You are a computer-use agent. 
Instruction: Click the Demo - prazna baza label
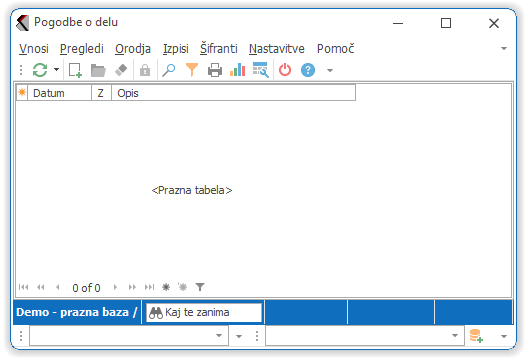coord(77,312)
